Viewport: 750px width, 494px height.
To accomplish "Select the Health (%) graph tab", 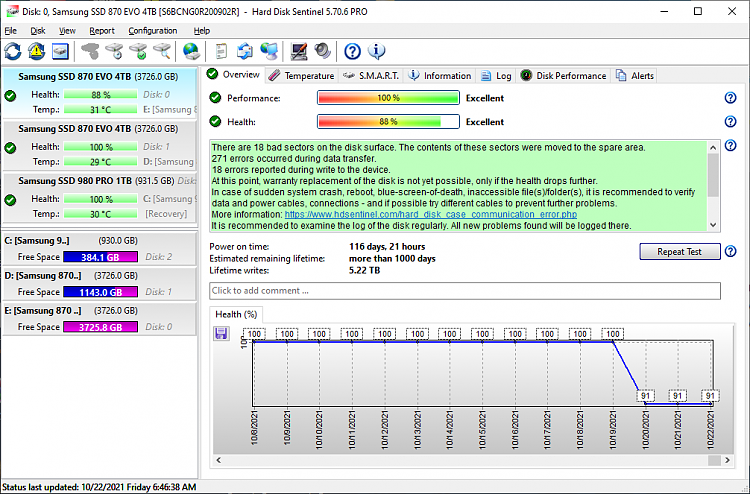I will click(236, 314).
